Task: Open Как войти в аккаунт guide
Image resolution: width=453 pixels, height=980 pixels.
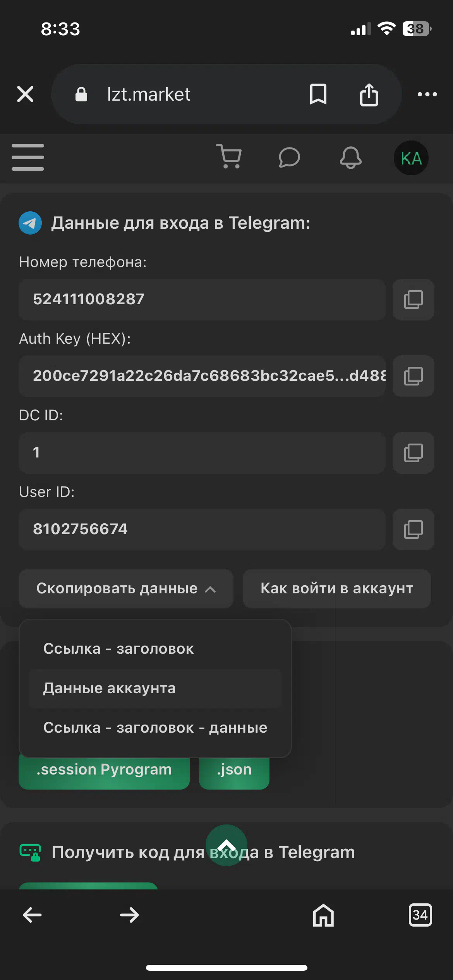Action: (x=336, y=588)
